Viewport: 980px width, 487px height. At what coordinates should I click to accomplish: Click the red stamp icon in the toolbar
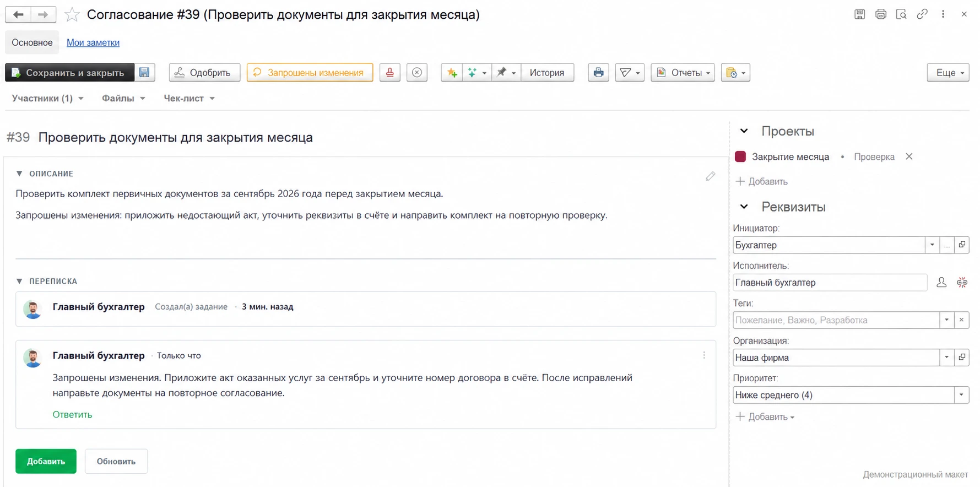tap(390, 73)
